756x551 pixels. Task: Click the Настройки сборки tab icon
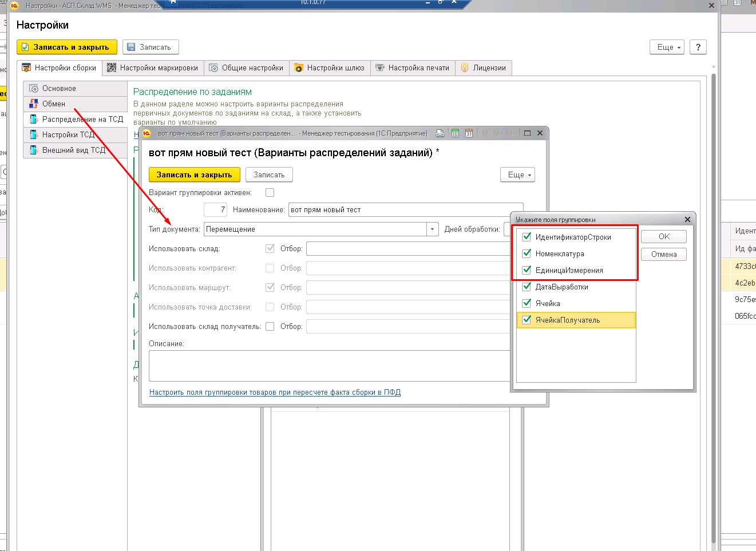click(x=26, y=68)
